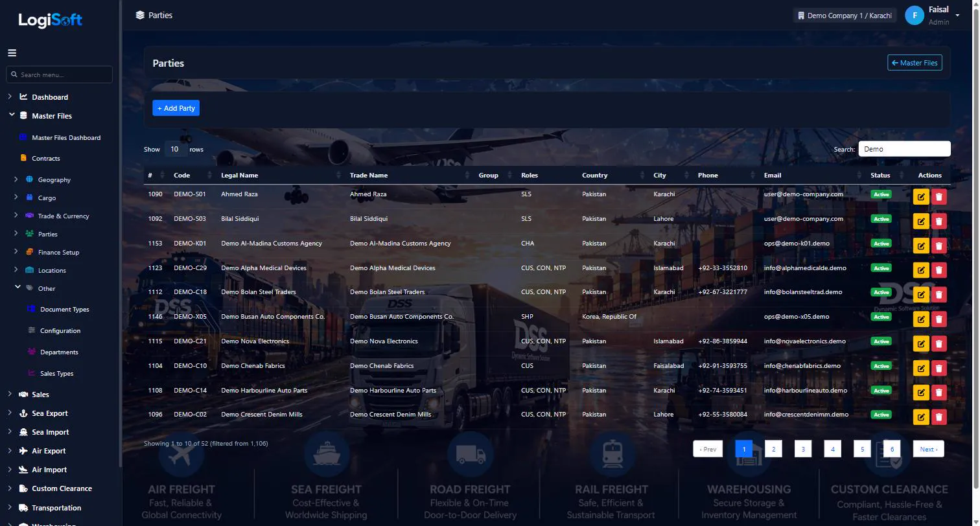Delete Demo Crescent Denim Mills via trash icon
980x526 pixels.
pyautogui.click(x=939, y=417)
